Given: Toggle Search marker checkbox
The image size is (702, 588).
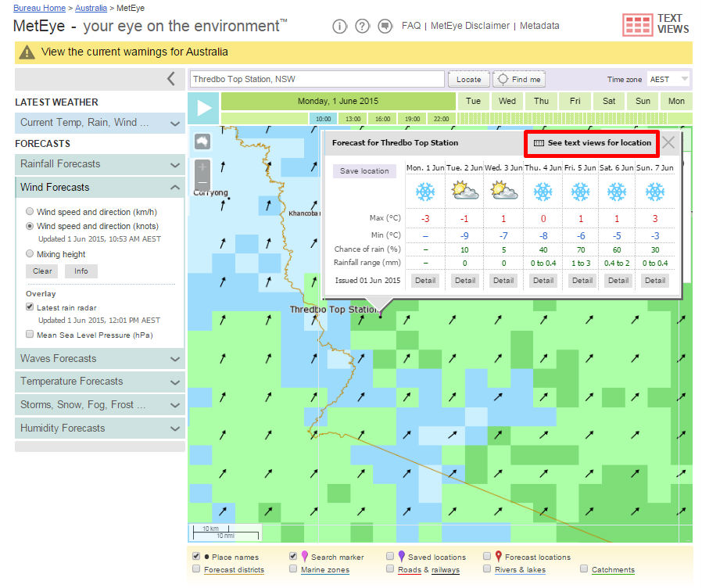Looking at the screenshot, I should (293, 556).
